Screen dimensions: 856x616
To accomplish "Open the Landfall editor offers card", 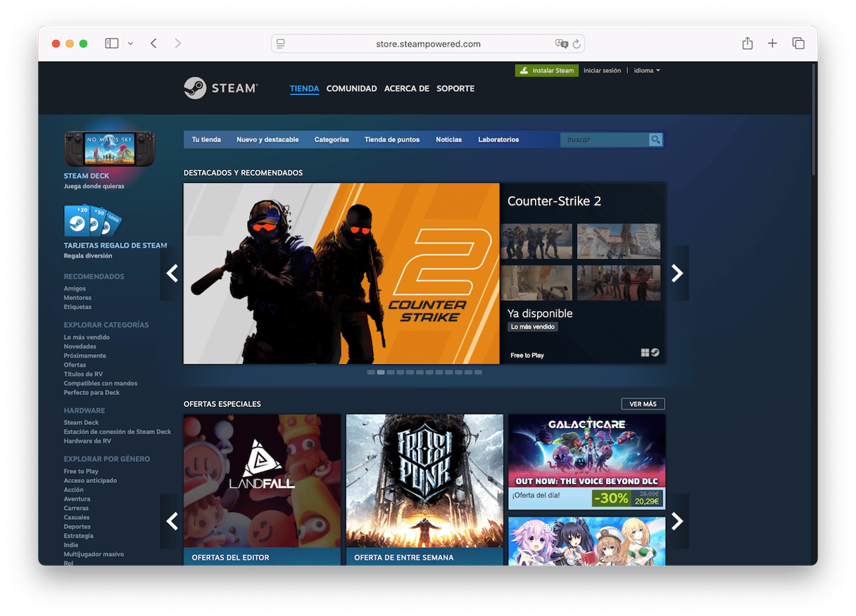I will point(262,489).
